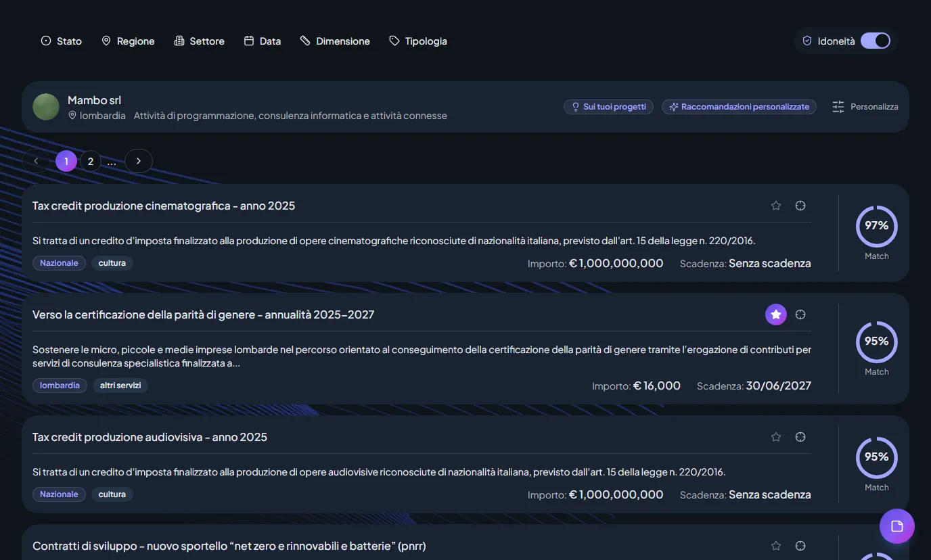Click the Personalizza button
The height and width of the screenshot is (560, 931).
point(865,107)
